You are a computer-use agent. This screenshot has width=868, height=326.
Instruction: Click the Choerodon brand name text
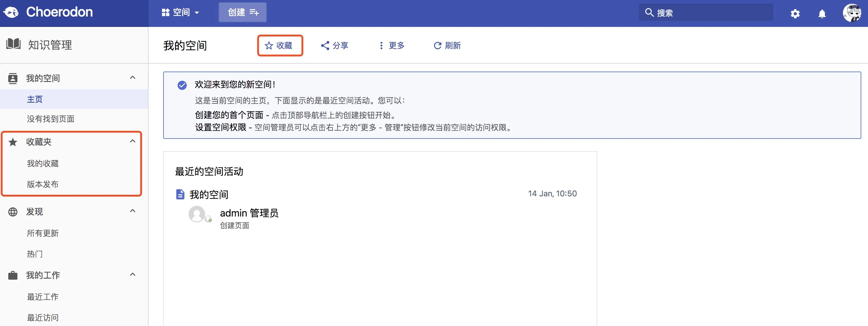(59, 12)
